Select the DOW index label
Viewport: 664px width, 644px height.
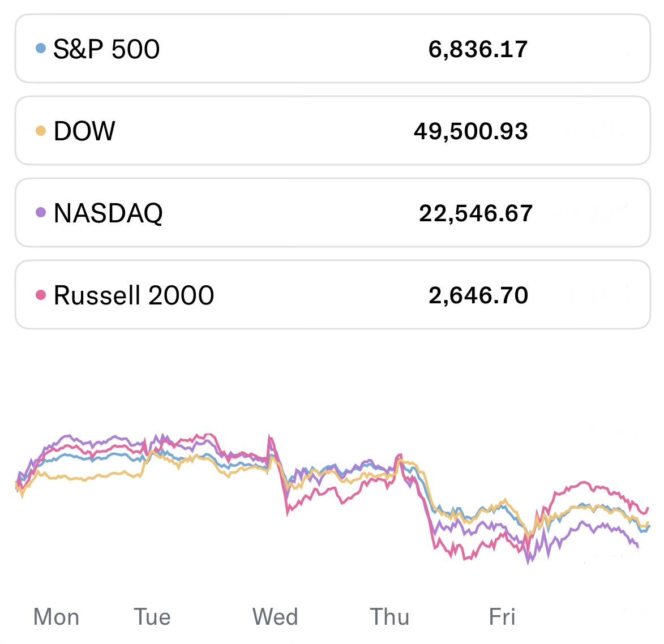84,131
